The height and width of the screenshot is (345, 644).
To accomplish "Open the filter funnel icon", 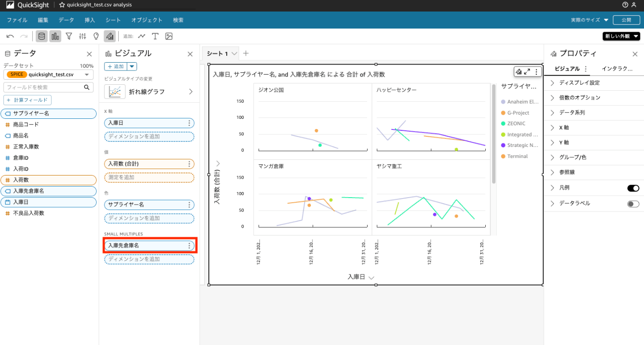I will [x=69, y=36].
